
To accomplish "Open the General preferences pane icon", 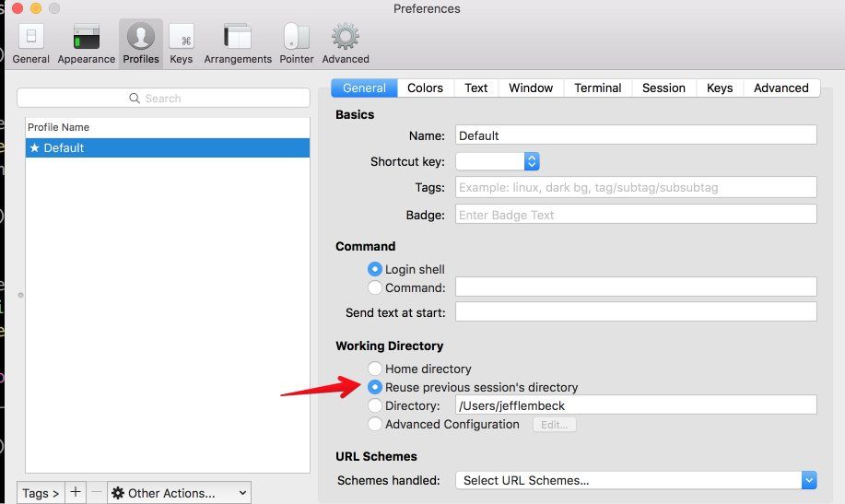I will click(x=30, y=38).
